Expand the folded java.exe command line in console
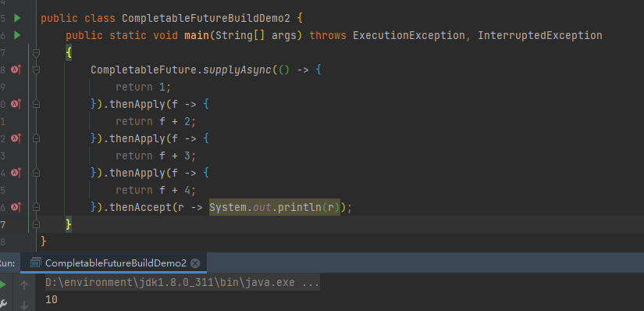 [310, 283]
